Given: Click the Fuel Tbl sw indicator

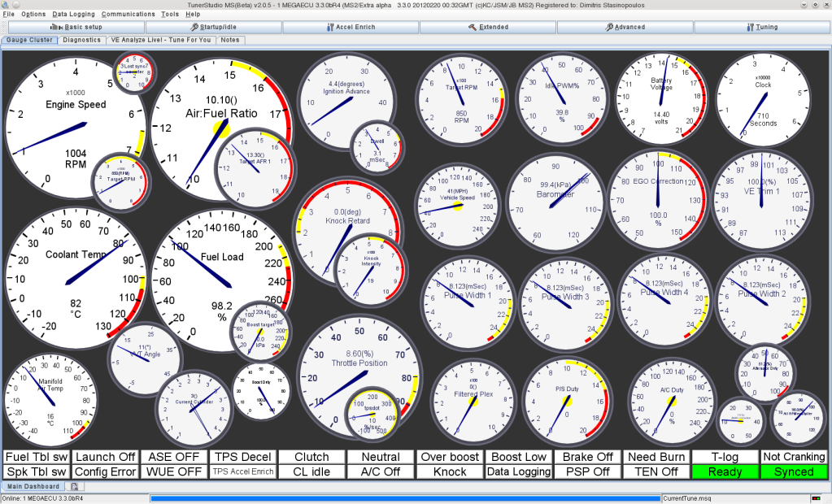Looking at the screenshot, I should click(37, 457).
